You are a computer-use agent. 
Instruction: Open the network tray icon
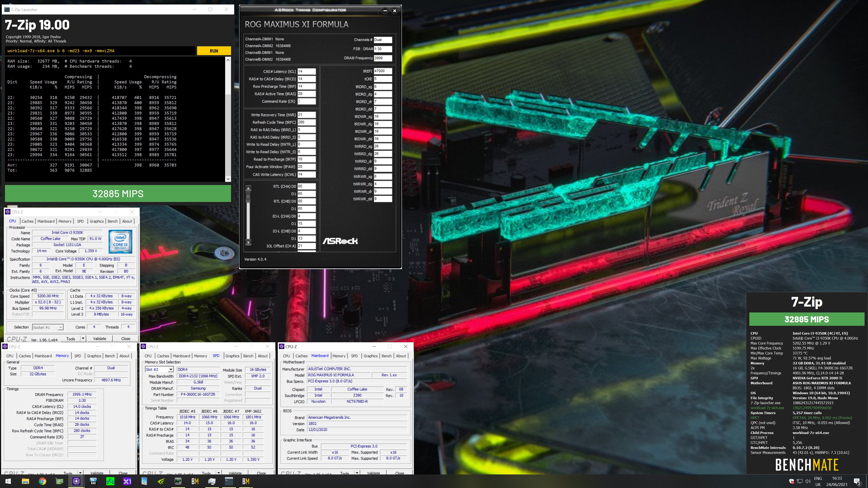click(800, 481)
